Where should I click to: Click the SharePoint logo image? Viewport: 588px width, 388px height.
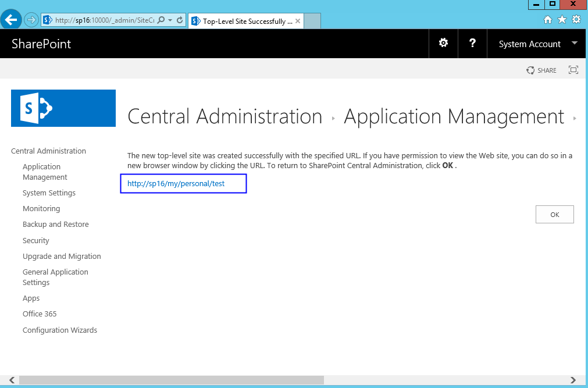[x=63, y=108]
